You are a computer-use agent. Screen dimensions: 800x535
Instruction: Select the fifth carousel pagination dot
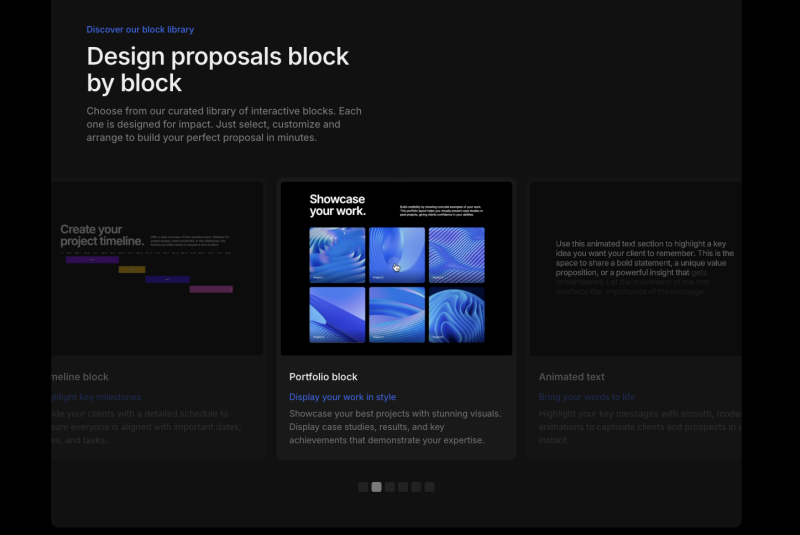pos(416,487)
